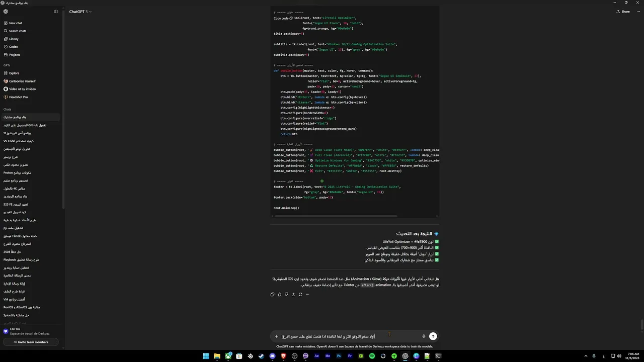The image size is (644, 362).
Task: Click the horizontal scrollbar of the code block
Action: (335, 216)
